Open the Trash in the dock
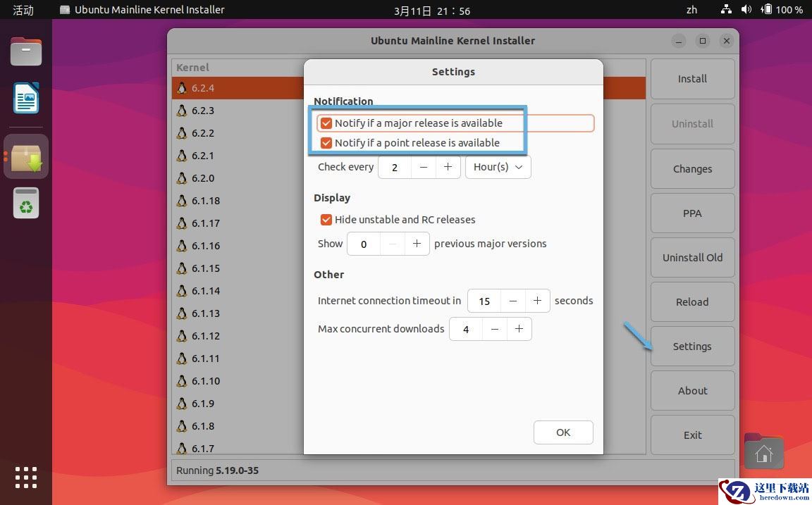812x505 pixels. click(x=26, y=203)
